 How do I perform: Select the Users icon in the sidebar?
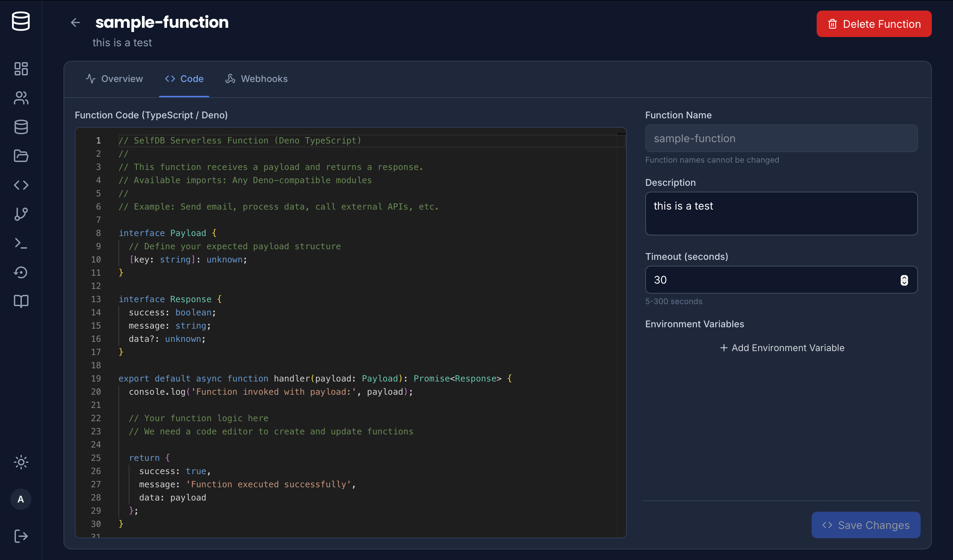pos(21,99)
